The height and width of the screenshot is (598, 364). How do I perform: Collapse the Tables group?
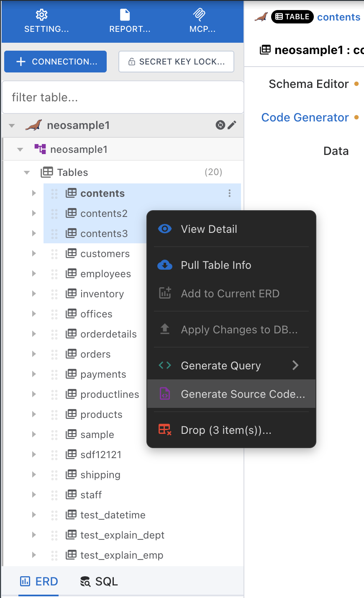pyautogui.click(x=27, y=173)
